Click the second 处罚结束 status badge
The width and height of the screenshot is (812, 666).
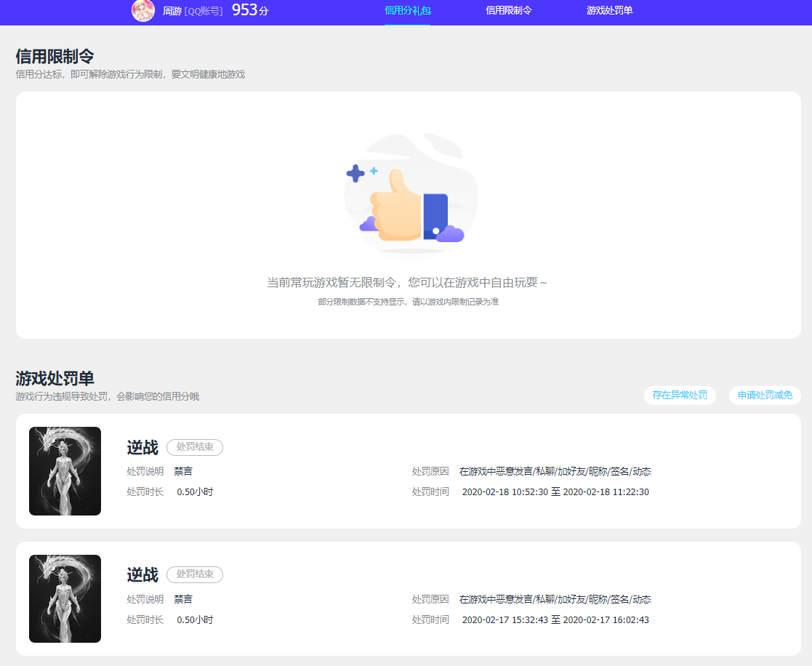pyautogui.click(x=195, y=574)
